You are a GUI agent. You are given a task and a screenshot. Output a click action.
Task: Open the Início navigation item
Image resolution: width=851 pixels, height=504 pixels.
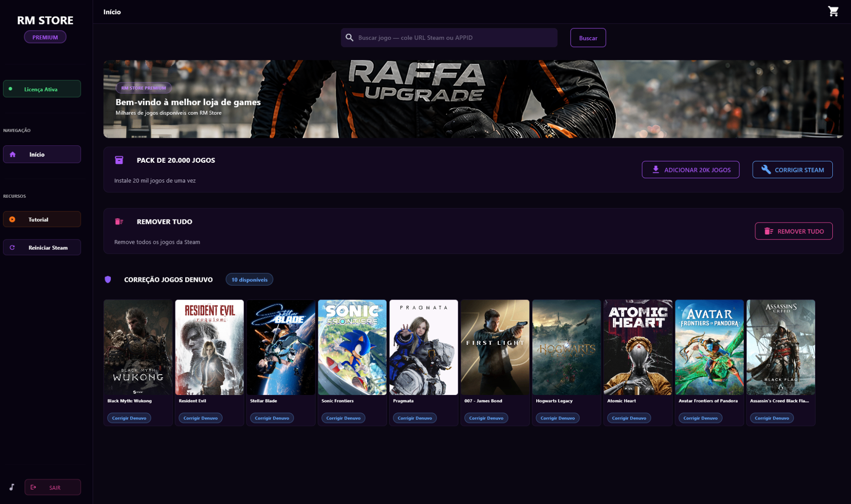point(42,154)
